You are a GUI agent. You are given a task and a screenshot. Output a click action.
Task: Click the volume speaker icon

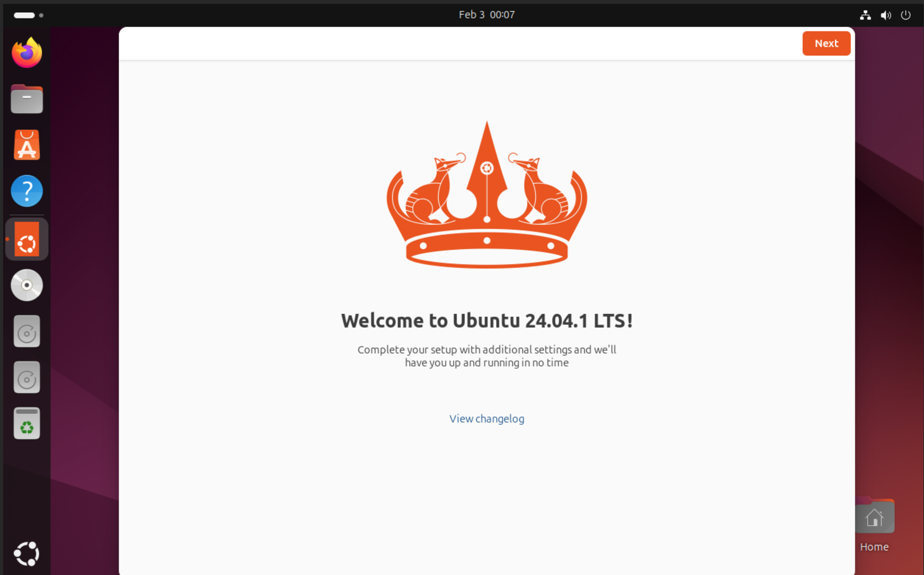tap(885, 15)
